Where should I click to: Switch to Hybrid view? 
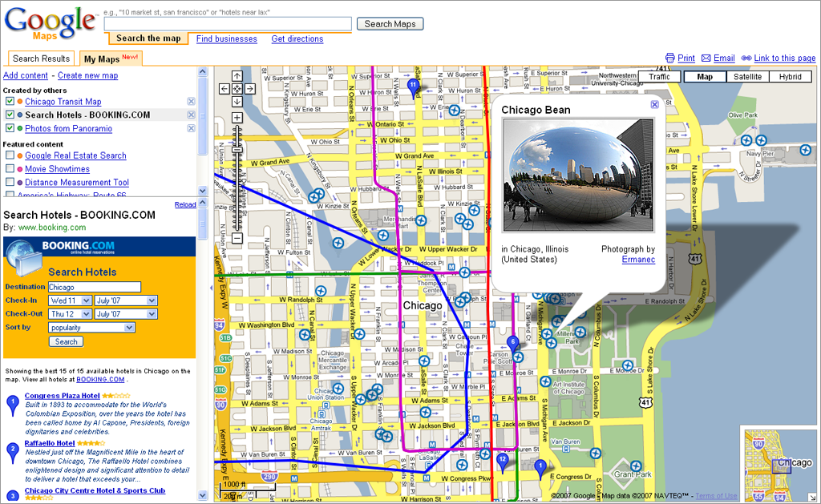(790, 76)
